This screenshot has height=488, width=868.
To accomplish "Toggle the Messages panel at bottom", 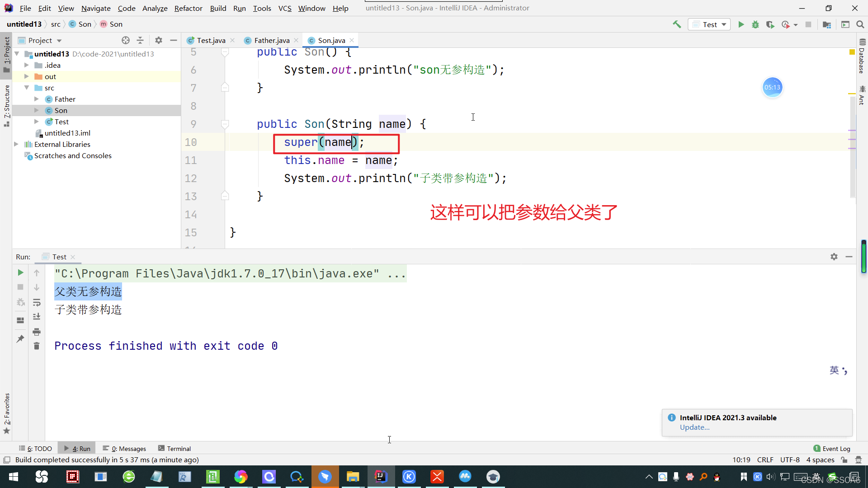I will click(x=127, y=449).
